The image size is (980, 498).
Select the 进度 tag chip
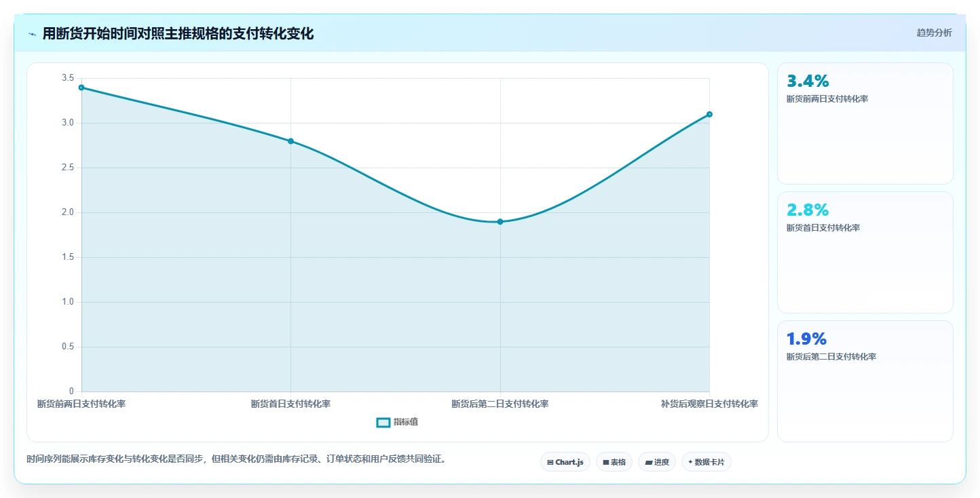(x=657, y=462)
